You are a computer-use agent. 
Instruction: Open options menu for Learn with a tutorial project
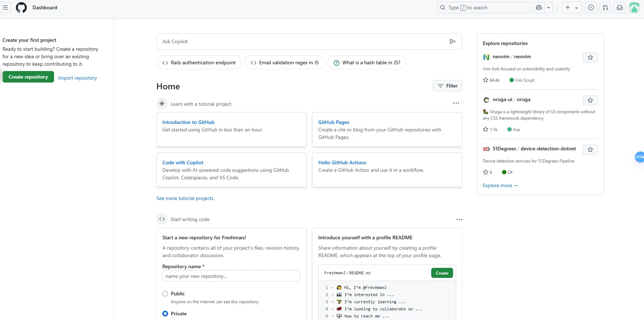tap(456, 103)
